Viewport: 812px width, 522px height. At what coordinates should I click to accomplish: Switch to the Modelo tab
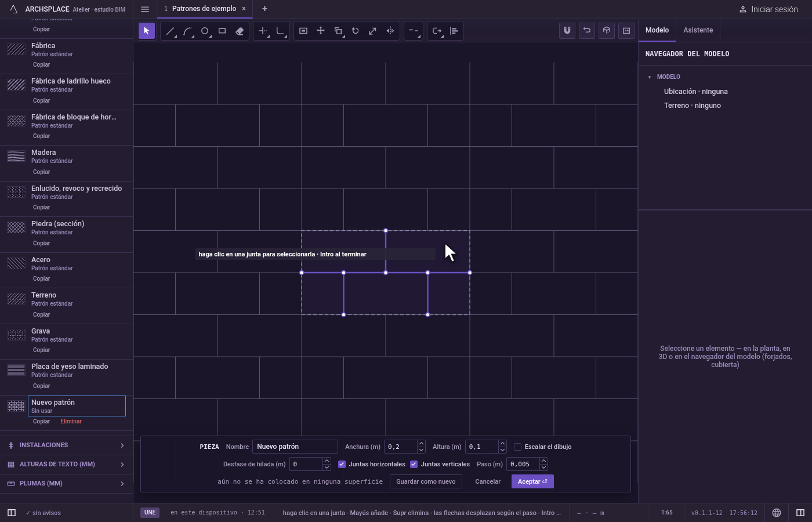(x=657, y=30)
